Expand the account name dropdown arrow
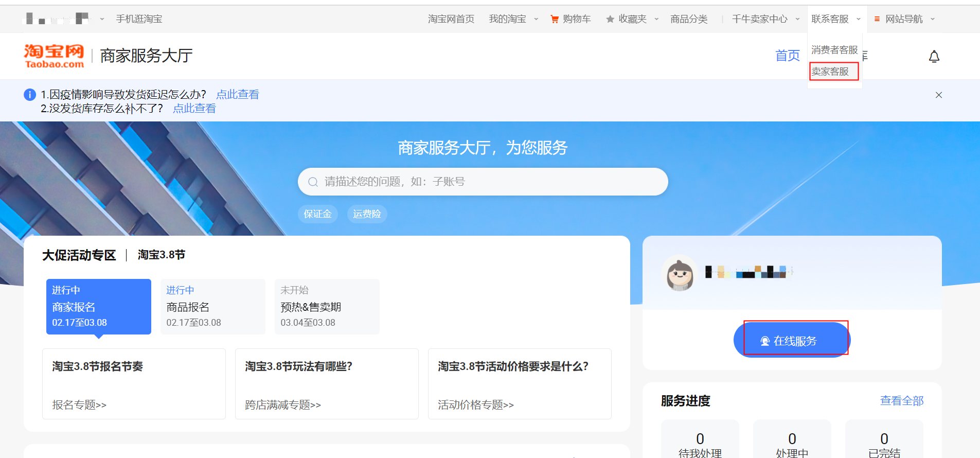The image size is (980, 458). [x=102, y=20]
